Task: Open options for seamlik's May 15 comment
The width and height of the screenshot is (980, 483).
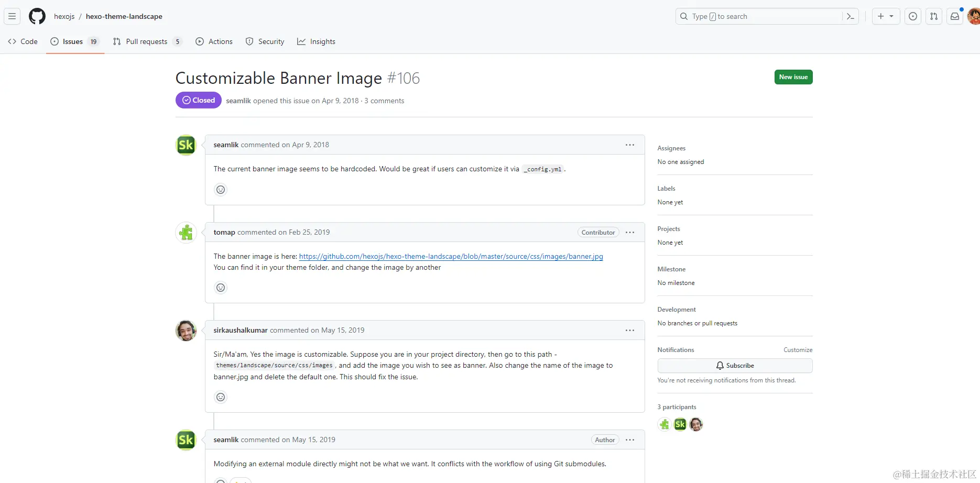Action: (630, 440)
